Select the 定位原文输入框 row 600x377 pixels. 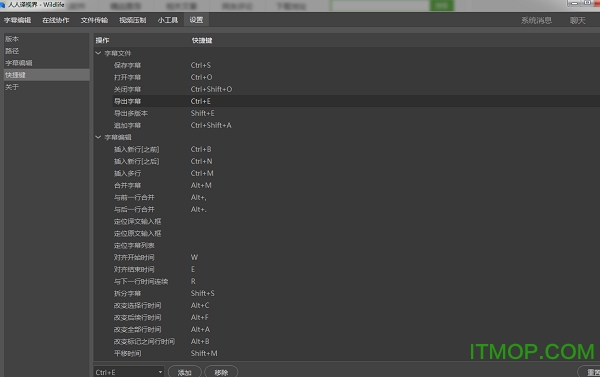[347, 233]
